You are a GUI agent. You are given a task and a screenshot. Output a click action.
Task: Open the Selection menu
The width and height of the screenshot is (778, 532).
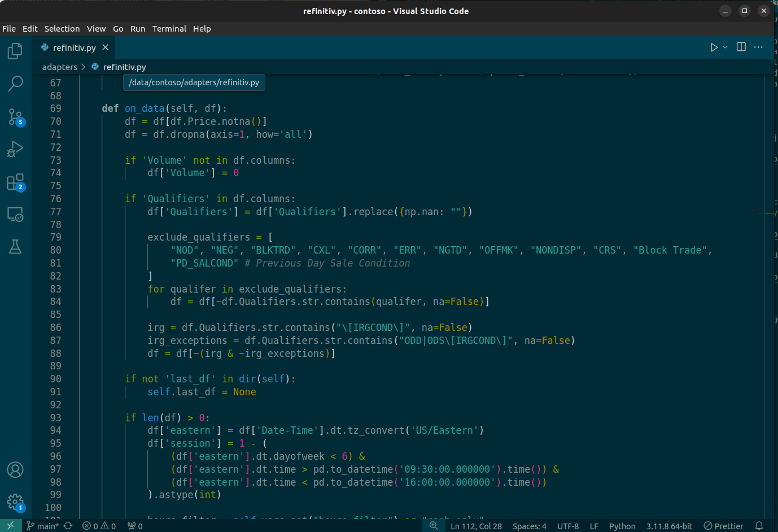click(62, 29)
